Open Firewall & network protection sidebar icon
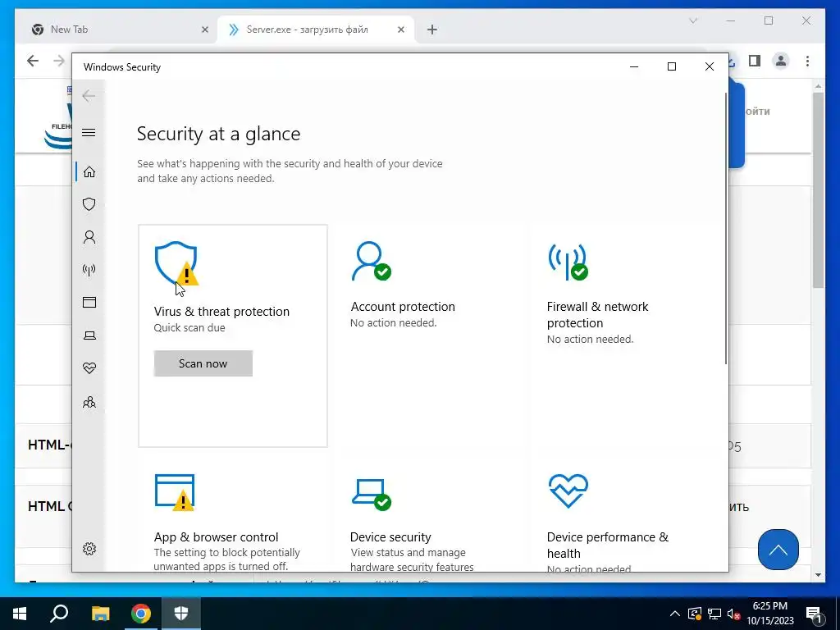 tap(89, 269)
